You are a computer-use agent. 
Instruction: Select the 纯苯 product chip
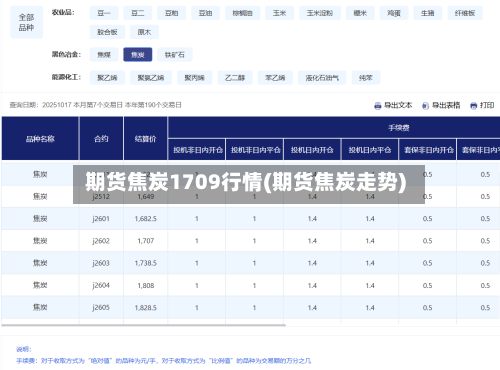(366, 78)
